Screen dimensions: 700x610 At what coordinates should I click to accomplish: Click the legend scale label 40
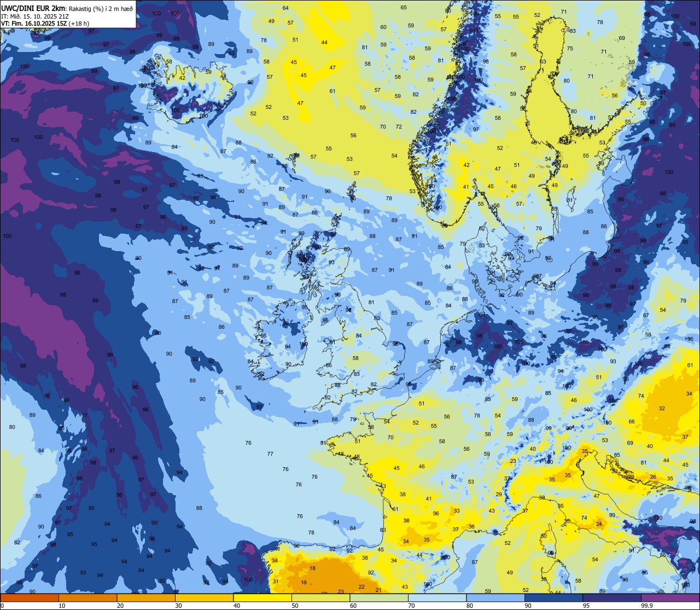(237, 606)
